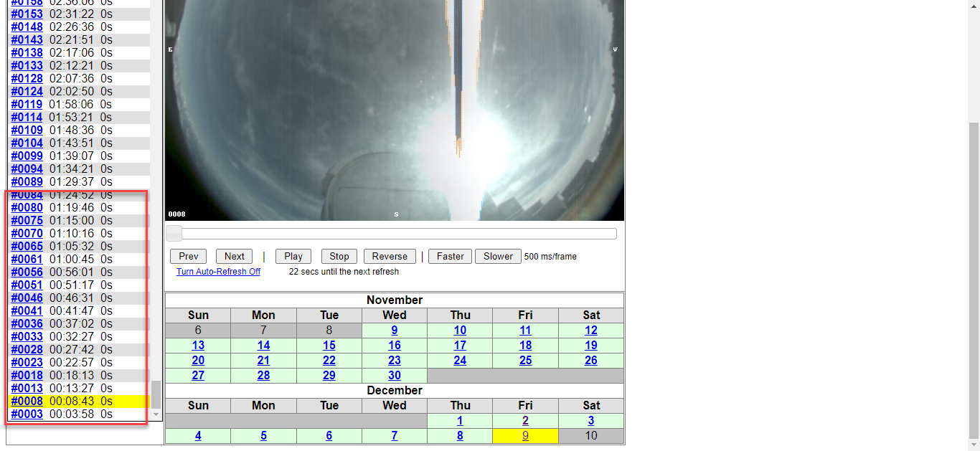Show frame #0143
This screenshot has width=980, height=451.
point(27,39)
